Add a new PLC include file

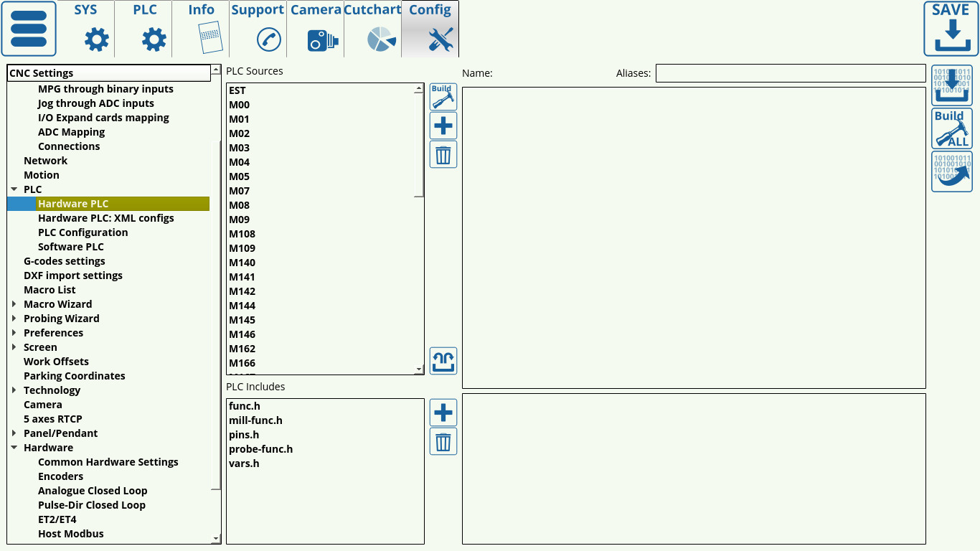(443, 412)
